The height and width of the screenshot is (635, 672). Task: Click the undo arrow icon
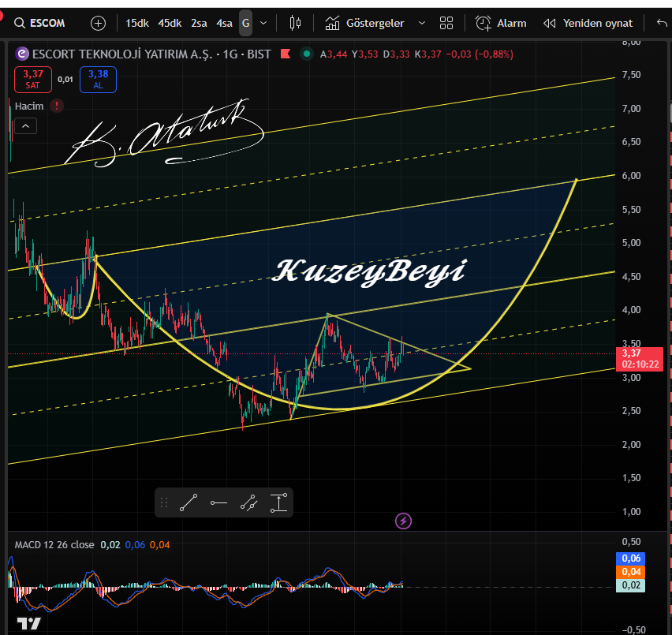[x=661, y=23]
